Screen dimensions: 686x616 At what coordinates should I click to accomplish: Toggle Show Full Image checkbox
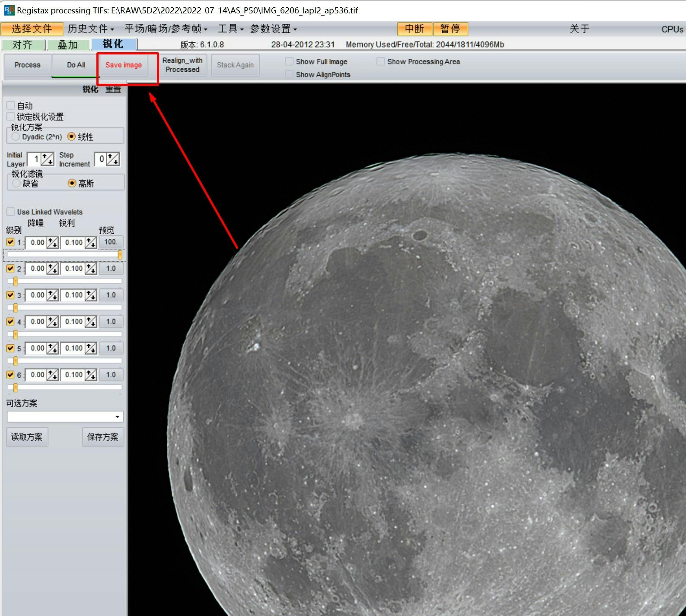point(289,61)
